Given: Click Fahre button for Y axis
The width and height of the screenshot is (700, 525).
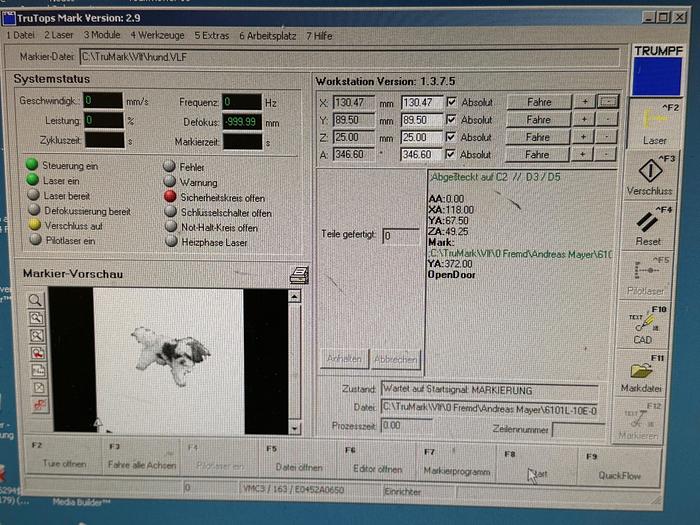Looking at the screenshot, I should click(538, 120).
